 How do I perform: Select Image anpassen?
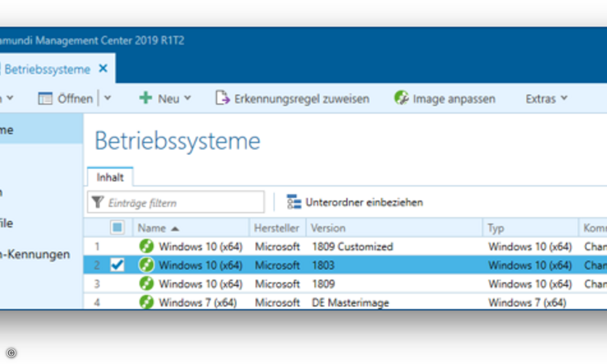[x=454, y=99]
